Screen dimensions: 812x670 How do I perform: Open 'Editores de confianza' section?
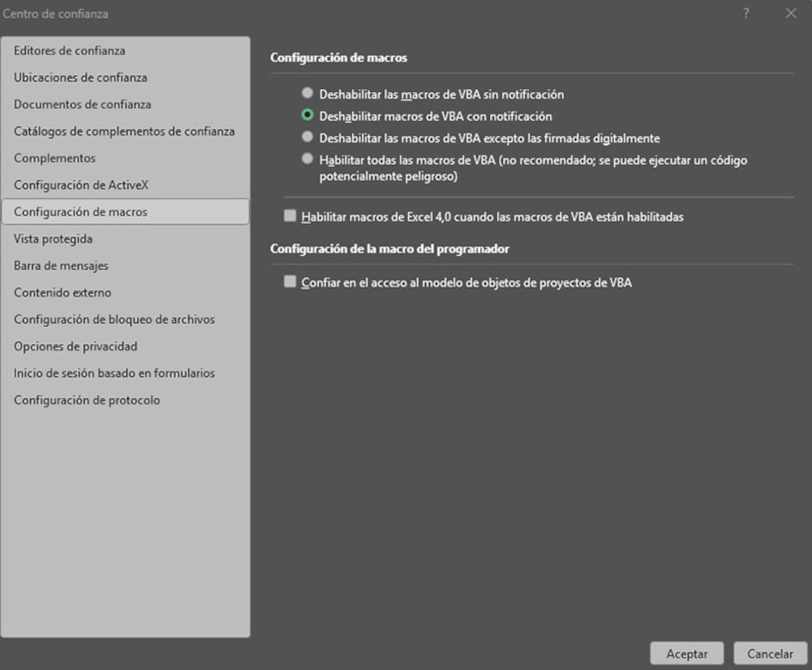tap(70, 51)
